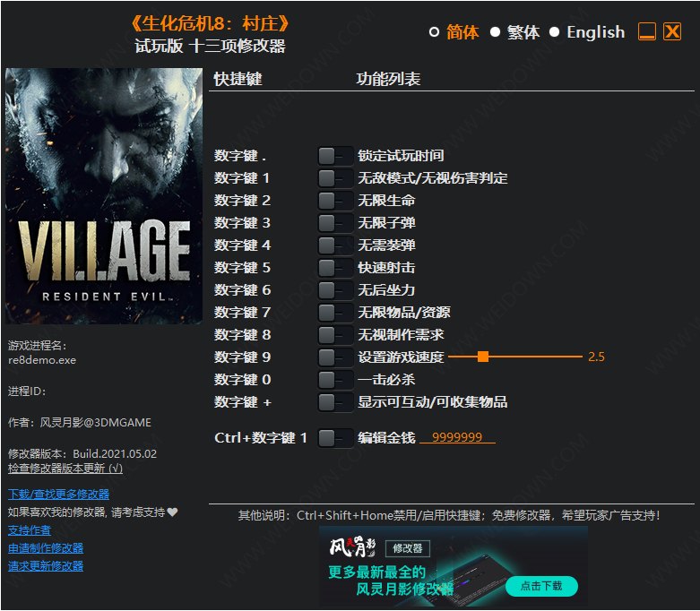The image size is (700, 611).
Task: Click the 试玩版 十三项修改器 subtitle
Action: (x=210, y=46)
